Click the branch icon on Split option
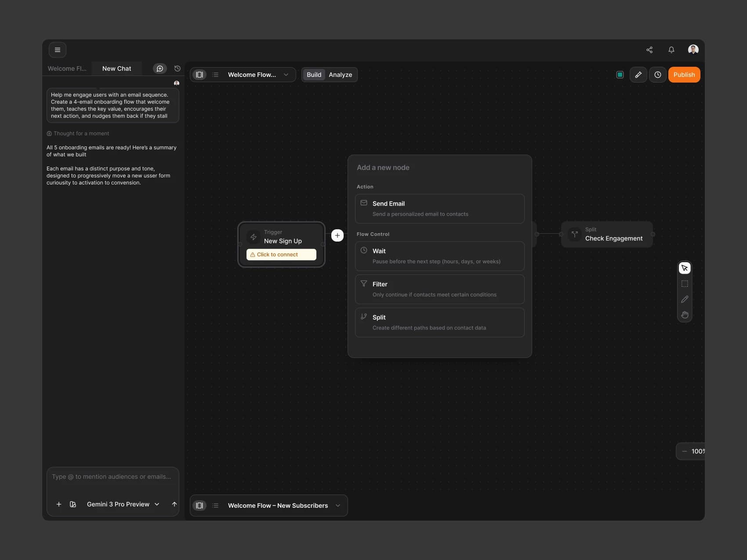 (x=364, y=317)
